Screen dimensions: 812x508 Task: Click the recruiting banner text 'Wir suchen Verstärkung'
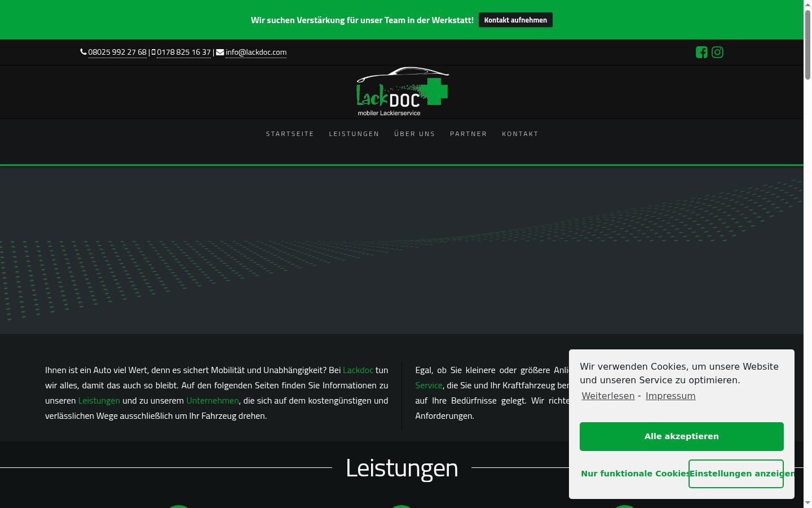coord(362,20)
